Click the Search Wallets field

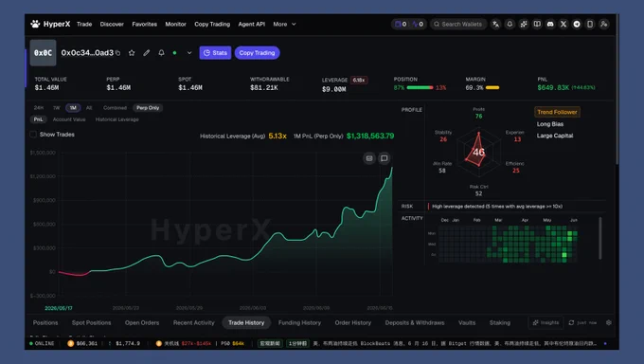click(x=458, y=25)
